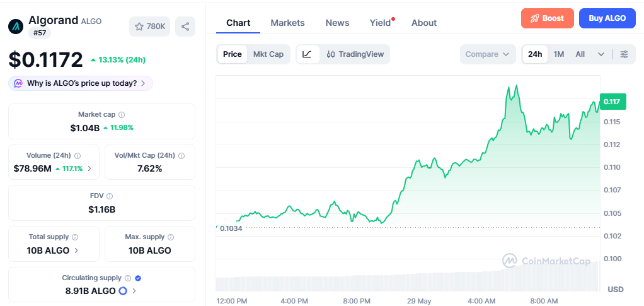Click the info icon beside Circulating supply
This screenshot has height=306, width=644.
pyautogui.click(x=128, y=278)
